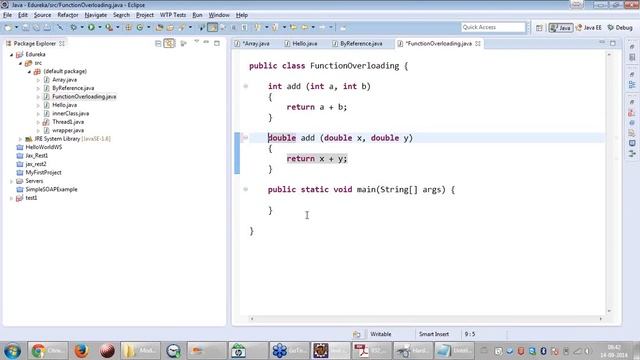This screenshot has width=640, height=360.
Task: Click the Package Explorer View Menu triangle
Action: pyautogui.click(x=196, y=42)
